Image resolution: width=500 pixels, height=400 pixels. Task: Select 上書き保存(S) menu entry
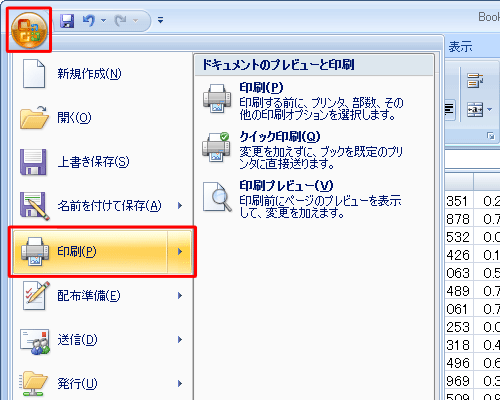103,162
